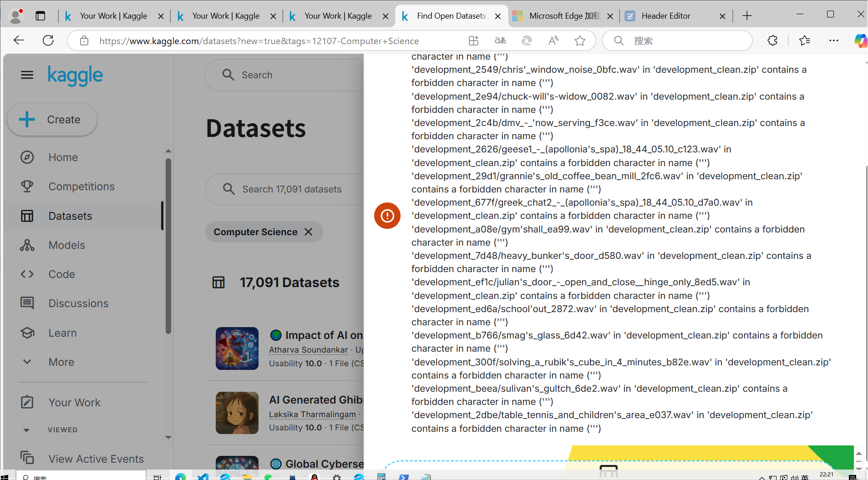Open the Models section
Image resolution: width=868 pixels, height=480 pixels.
click(x=66, y=245)
